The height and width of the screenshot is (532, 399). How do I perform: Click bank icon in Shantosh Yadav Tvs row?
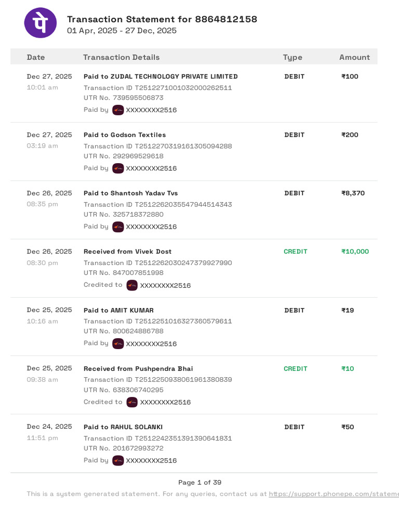(x=118, y=227)
